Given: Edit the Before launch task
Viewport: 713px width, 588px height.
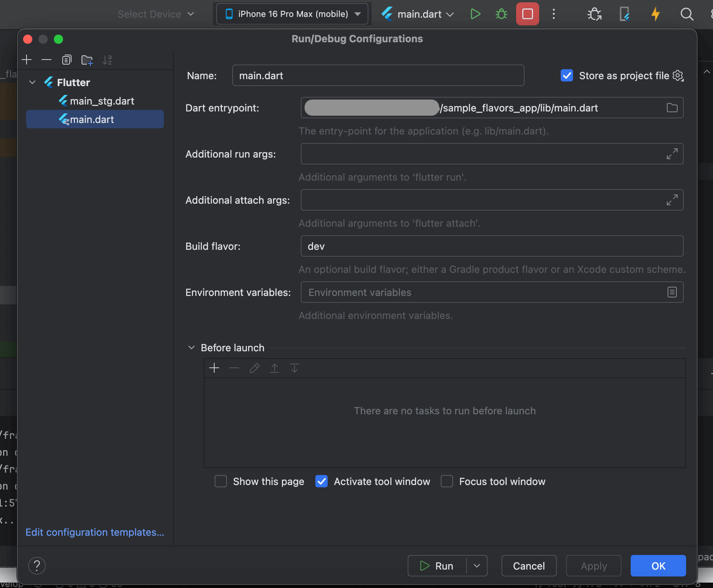Looking at the screenshot, I should [254, 368].
